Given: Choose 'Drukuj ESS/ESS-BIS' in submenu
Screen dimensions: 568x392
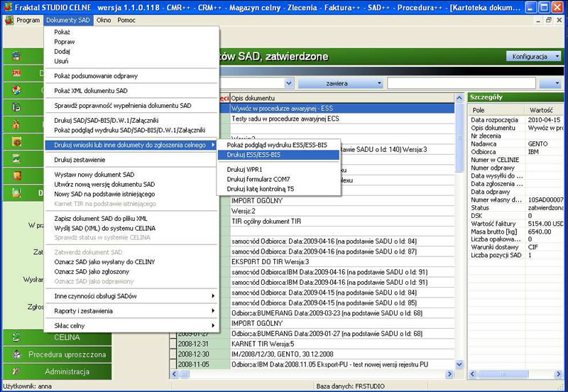Looking at the screenshot, I should point(278,155).
